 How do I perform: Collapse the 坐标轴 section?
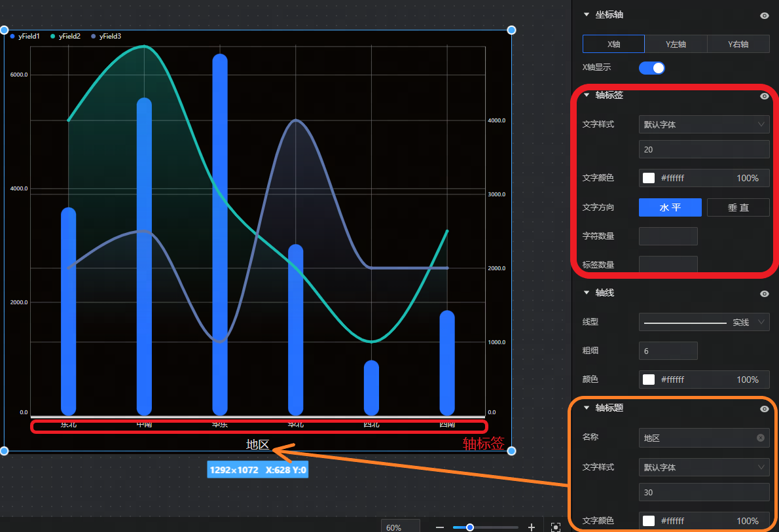[587, 15]
